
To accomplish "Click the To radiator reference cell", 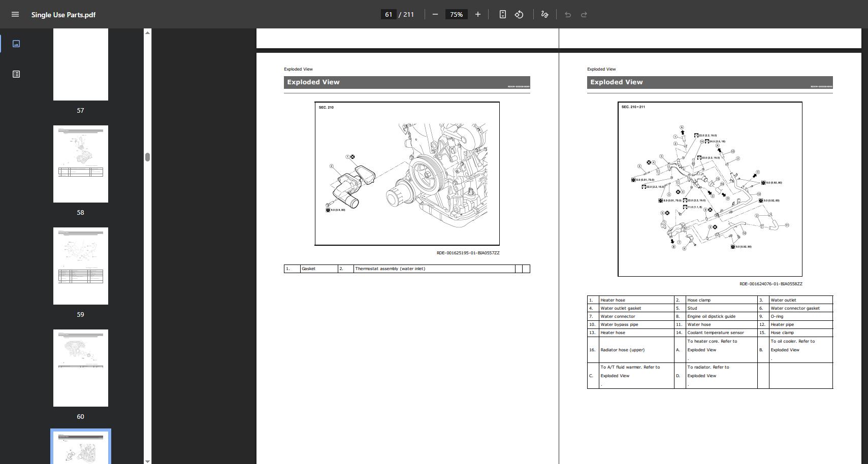I will [x=721, y=376].
